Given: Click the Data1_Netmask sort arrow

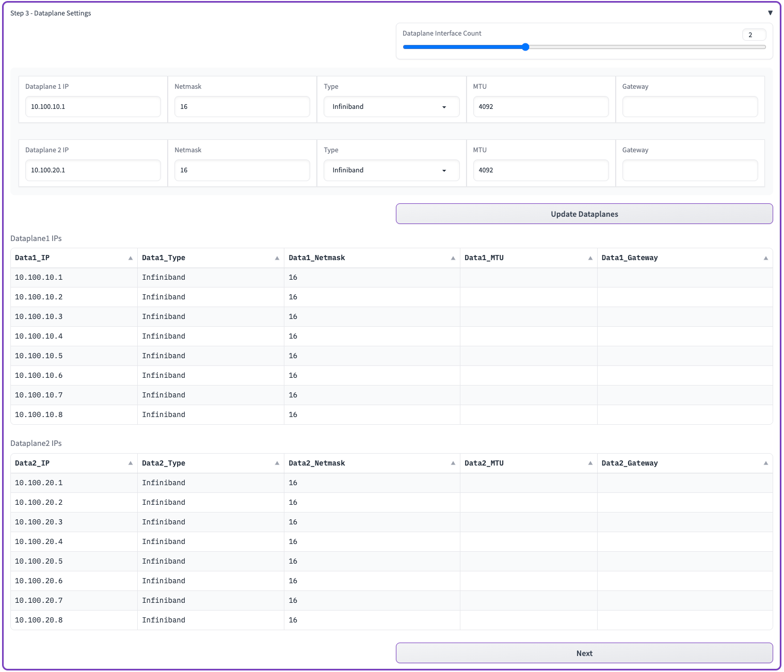Looking at the screenshot, I should click(x=453, y=258).
